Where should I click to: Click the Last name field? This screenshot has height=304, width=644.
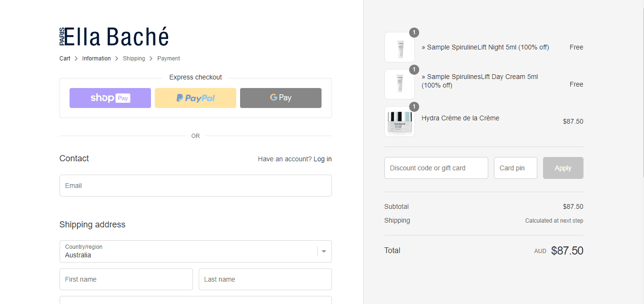point(265,279)
